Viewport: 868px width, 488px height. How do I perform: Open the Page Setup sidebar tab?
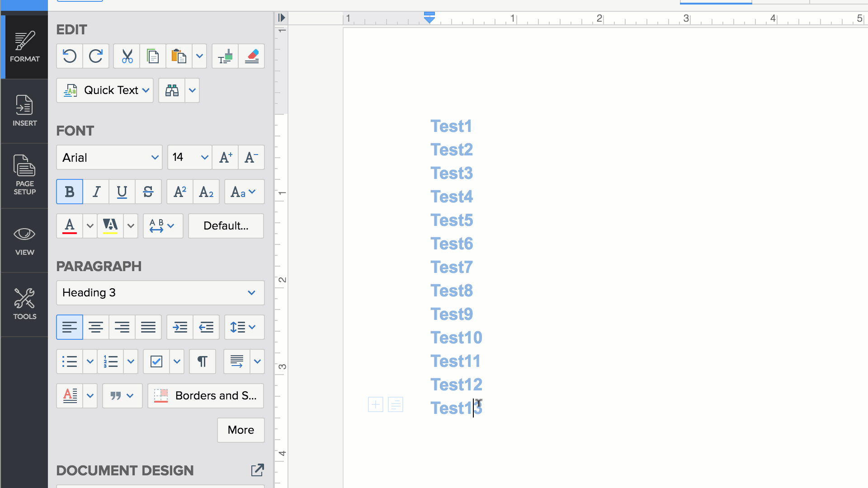[24, 175]
